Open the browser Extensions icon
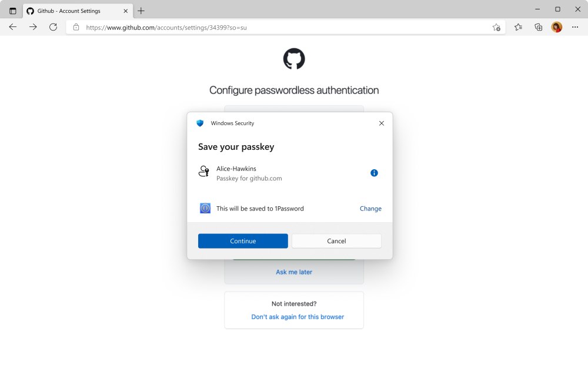The height and width of the screenshot is (372, 588). 538,26
